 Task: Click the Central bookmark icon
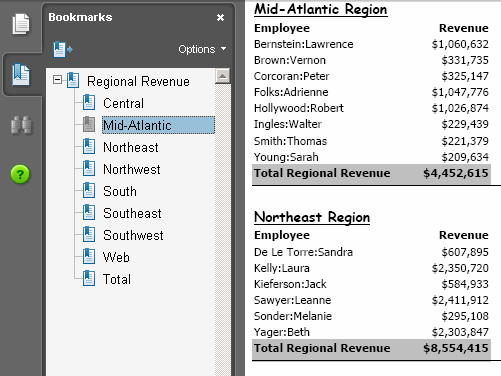click(x=89, y=102)
